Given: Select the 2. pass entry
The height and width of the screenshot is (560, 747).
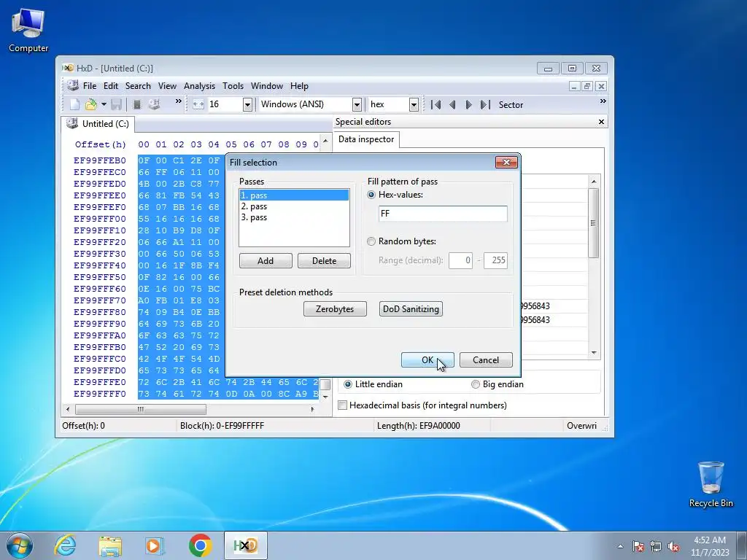Looking at the screenshot, I should (294, 206).
